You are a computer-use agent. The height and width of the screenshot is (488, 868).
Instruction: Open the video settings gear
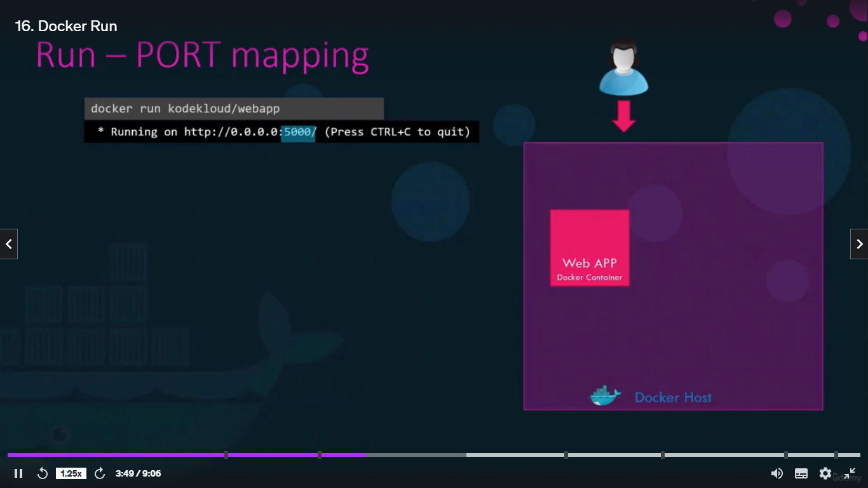(825, 473)
